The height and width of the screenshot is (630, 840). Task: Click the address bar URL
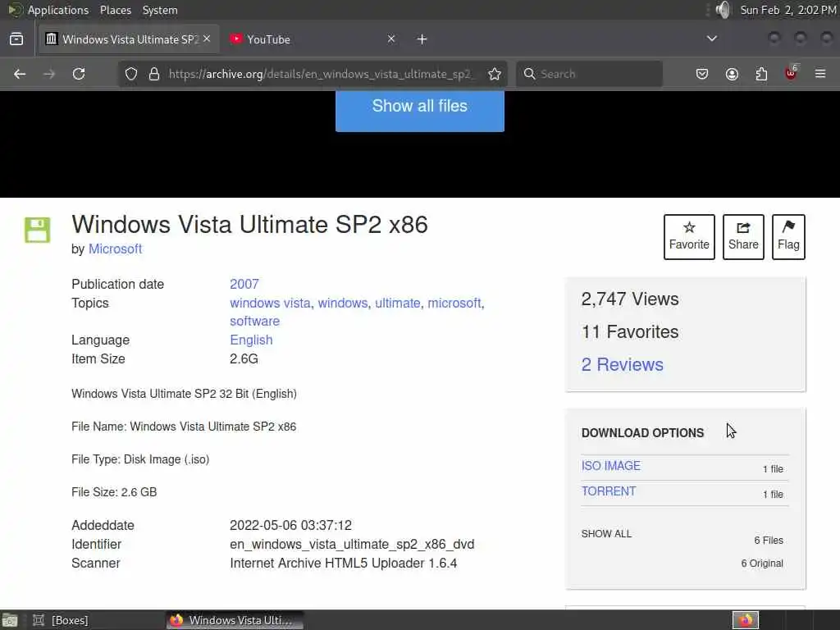coord(320,74)
